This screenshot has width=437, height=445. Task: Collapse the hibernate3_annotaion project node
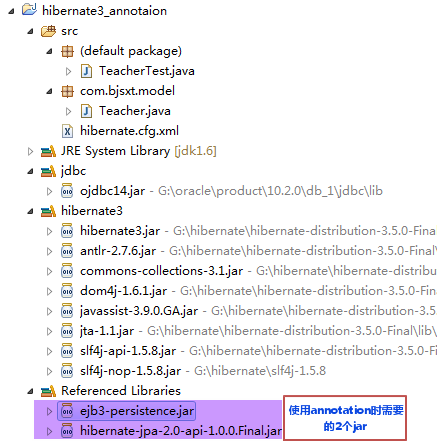[x=12, y=12]
